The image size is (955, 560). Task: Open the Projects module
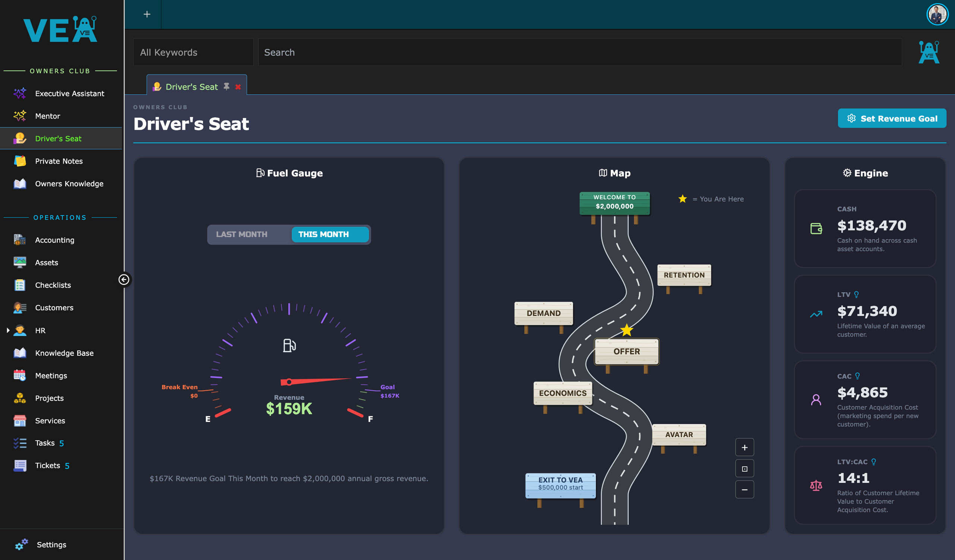pyautogui.click(x=61, y=398)
